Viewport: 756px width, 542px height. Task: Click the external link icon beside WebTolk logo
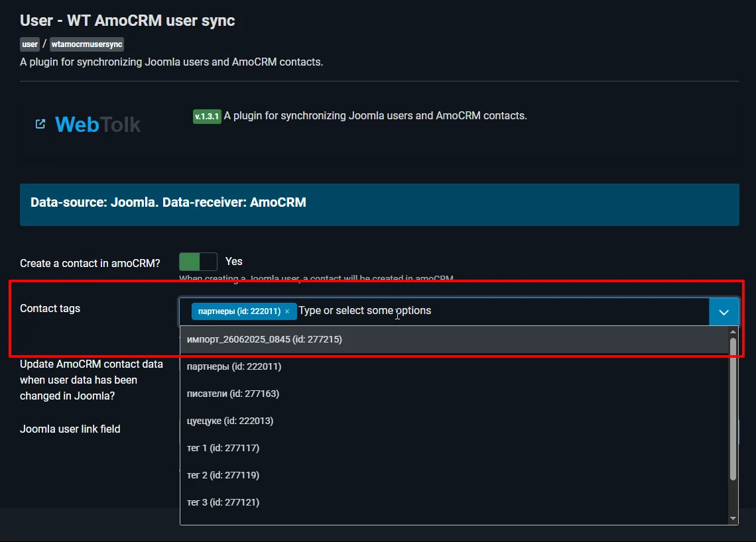pyautogui.click(x=40, y=123)
